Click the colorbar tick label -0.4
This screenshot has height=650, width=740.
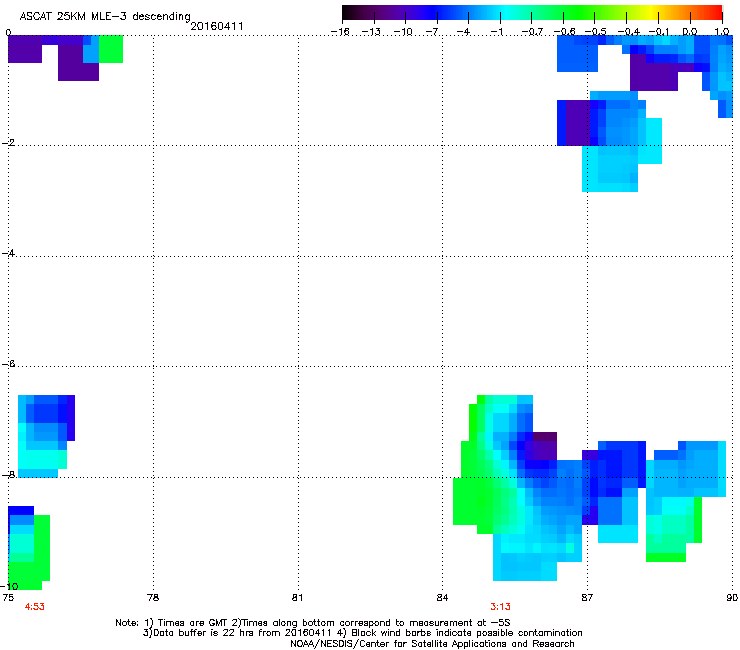(629, 32)
